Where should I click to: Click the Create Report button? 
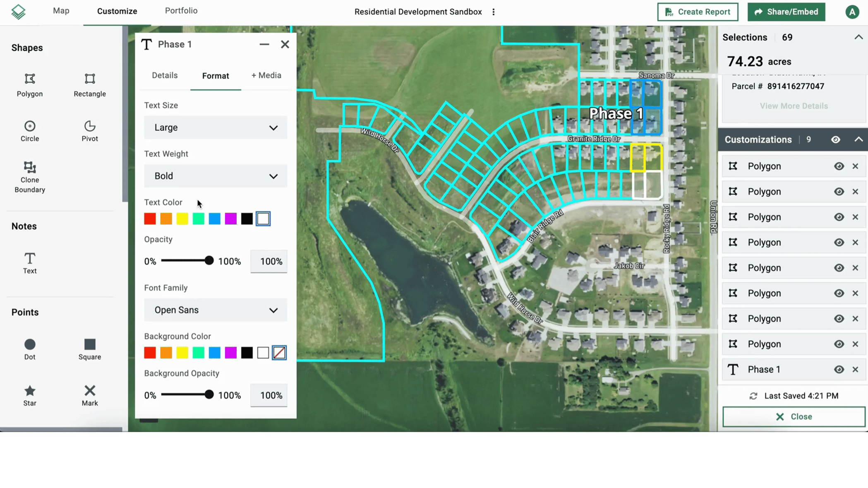(697, 12)
